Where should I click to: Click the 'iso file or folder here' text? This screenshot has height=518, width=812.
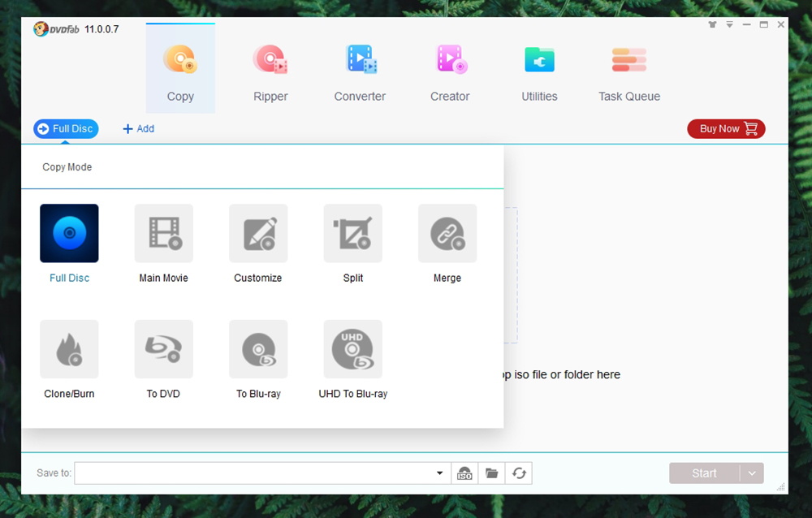[x=567, y=374]
